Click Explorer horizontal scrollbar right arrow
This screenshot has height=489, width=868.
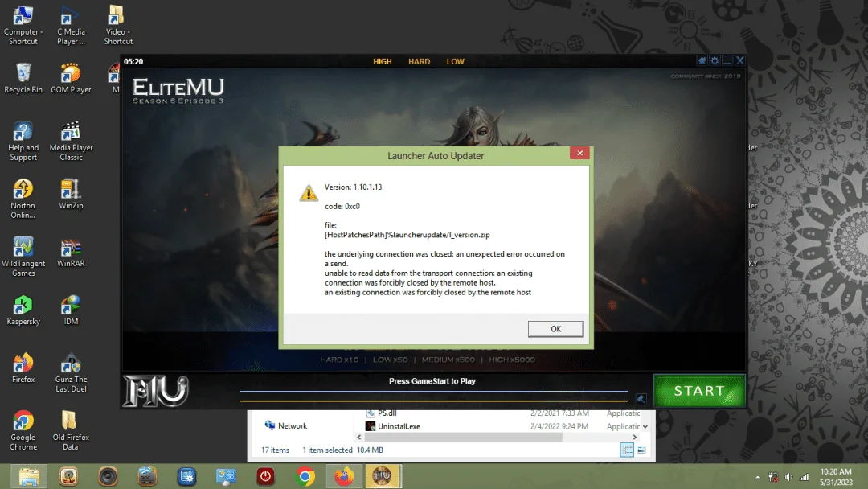[634, 437]
